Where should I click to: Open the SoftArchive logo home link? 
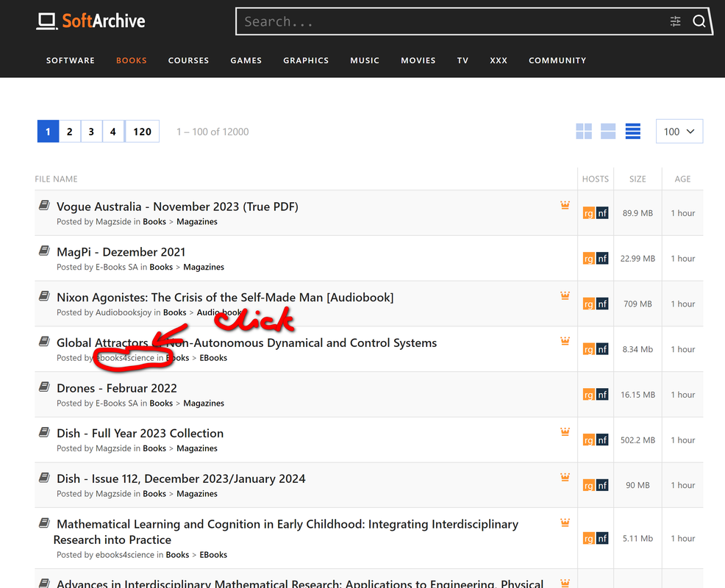coord(90,21)
